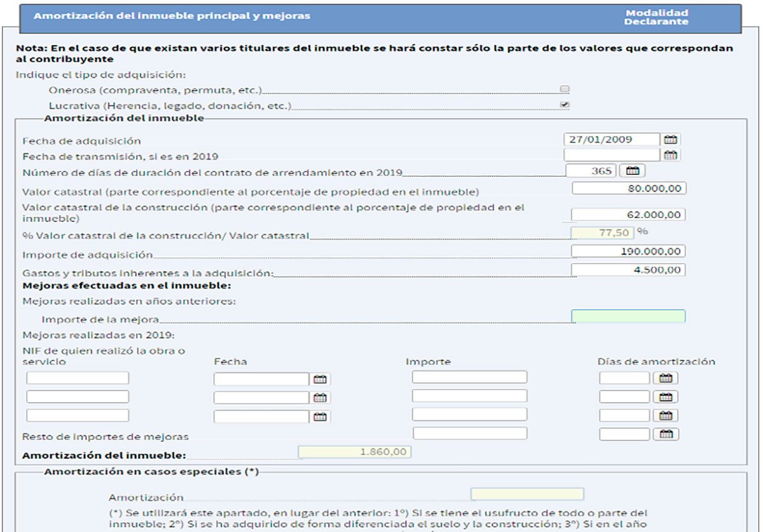Click third Fecha field under mejoras 2019
Screen dimensions: 763x532
click(x=261, y=417)
